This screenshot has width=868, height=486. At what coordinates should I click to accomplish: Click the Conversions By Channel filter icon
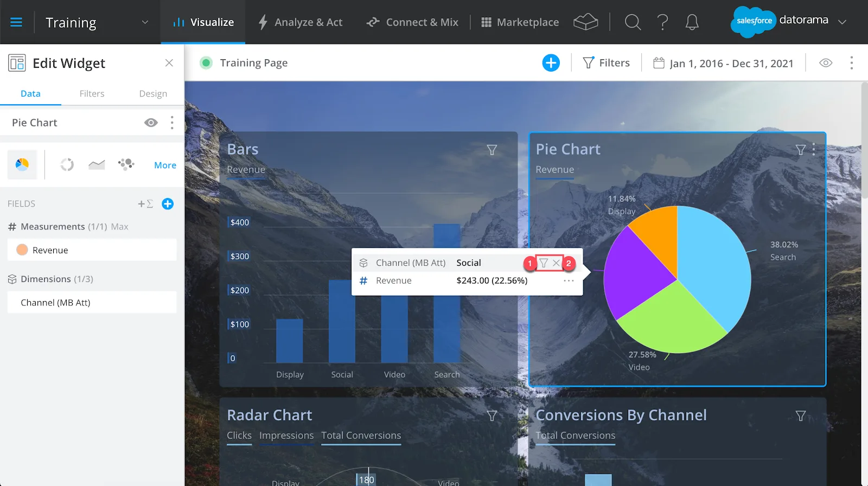pyautogui.click(x=800, y=415)
